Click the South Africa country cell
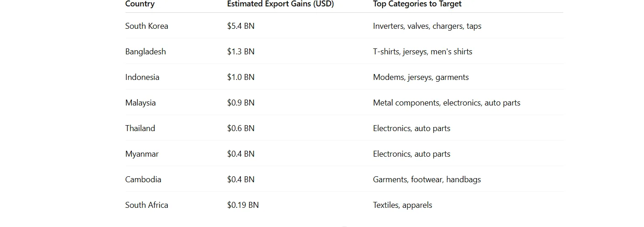644x227 pixels. point(147,205)
